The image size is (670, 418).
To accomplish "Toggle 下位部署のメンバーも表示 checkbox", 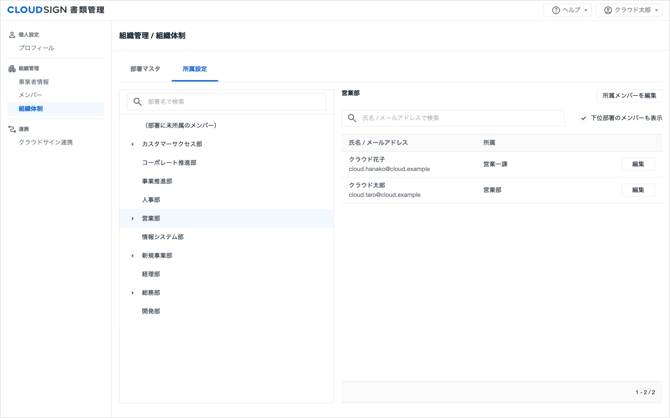I will pyautogui.click(x=583, y=118).
